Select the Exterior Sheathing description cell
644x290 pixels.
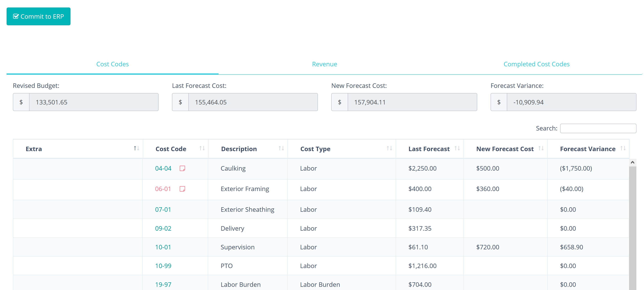[248, 209]
